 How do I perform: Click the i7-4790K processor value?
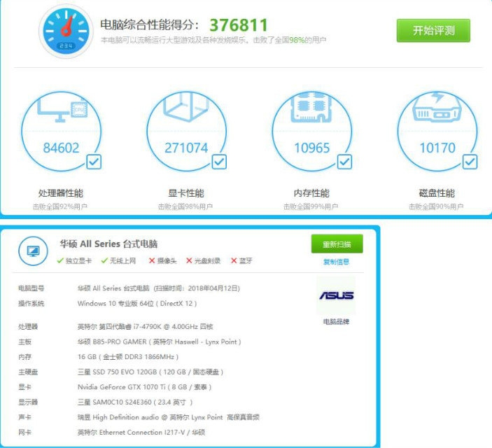(146, 326)
